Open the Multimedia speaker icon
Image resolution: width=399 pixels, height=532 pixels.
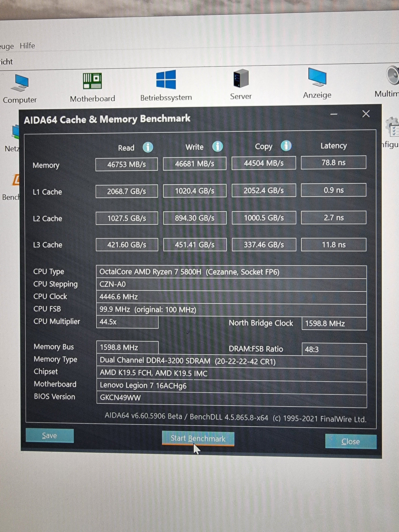(x=393, y=75)
